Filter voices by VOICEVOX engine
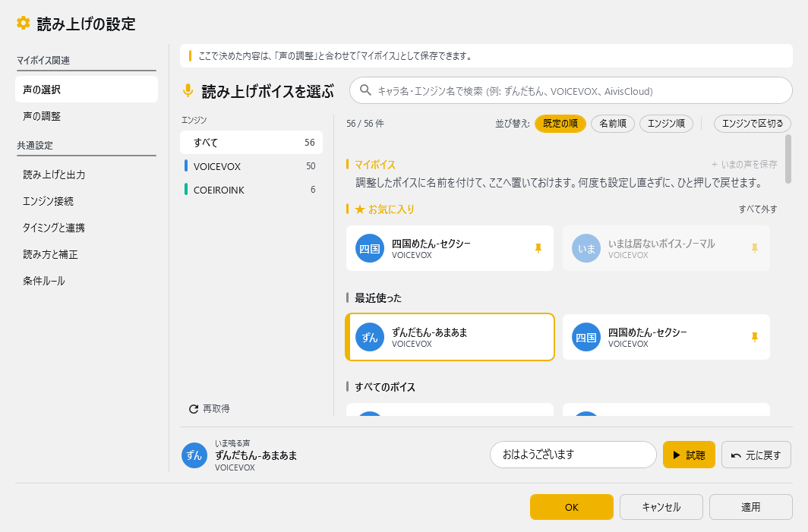The width and height of the screenshot is (808, 532). (251, 166)
